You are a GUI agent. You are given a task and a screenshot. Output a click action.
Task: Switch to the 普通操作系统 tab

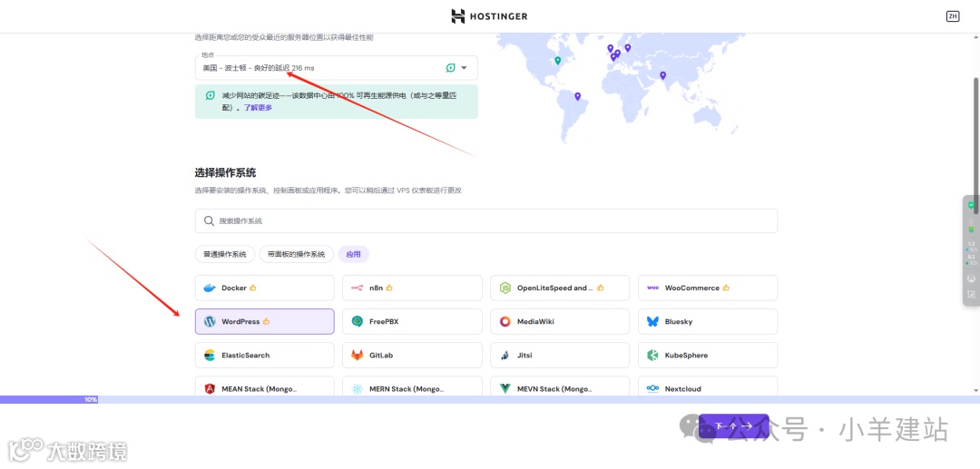pyautogui.click(x=225, y=254)
